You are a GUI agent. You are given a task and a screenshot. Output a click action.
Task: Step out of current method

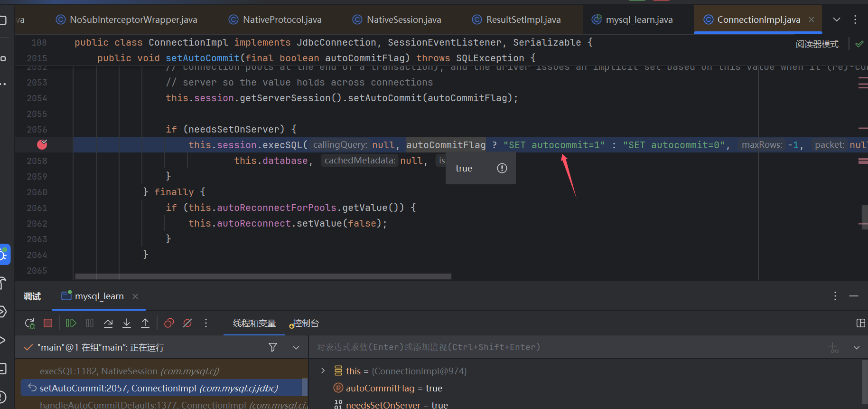pos(145,323)
